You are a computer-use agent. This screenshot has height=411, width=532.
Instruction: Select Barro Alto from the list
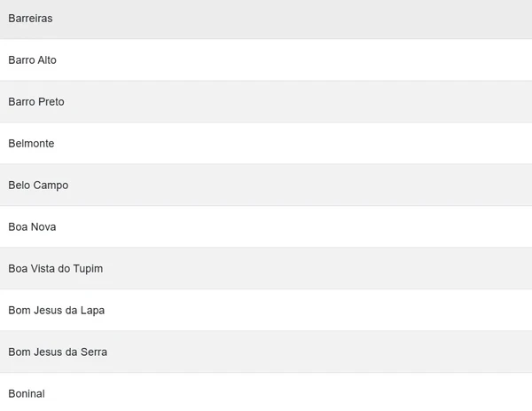click(266, 60)
